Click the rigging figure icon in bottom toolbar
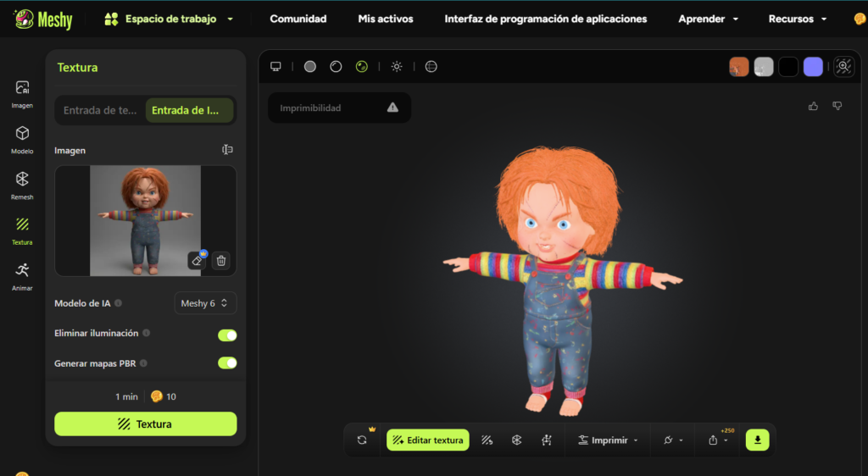 [x=547, y=440]
